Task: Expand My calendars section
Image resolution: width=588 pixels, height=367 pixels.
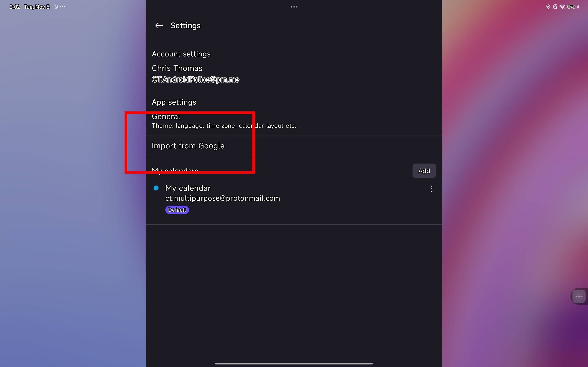Action: tap(175, 171)
